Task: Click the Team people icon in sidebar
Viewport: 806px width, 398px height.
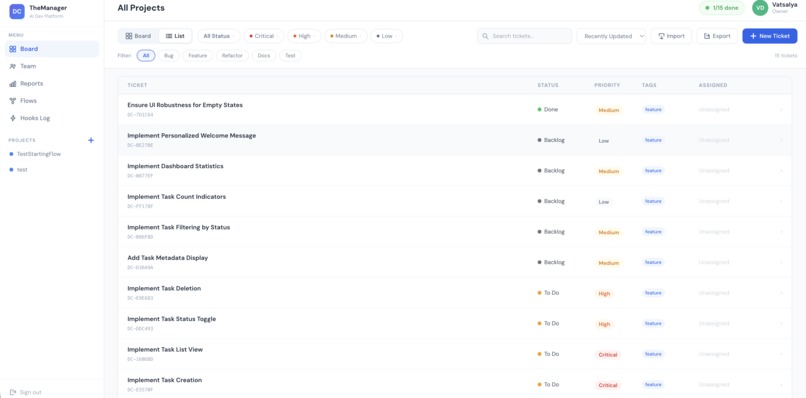Action: click(13, 66)
